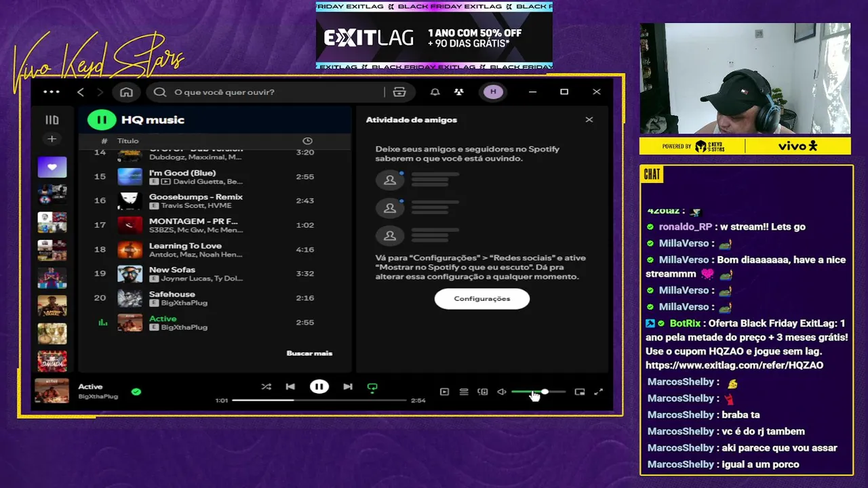Mute with the volume speaker icon
868x488 pixels.
pos(502,392)
